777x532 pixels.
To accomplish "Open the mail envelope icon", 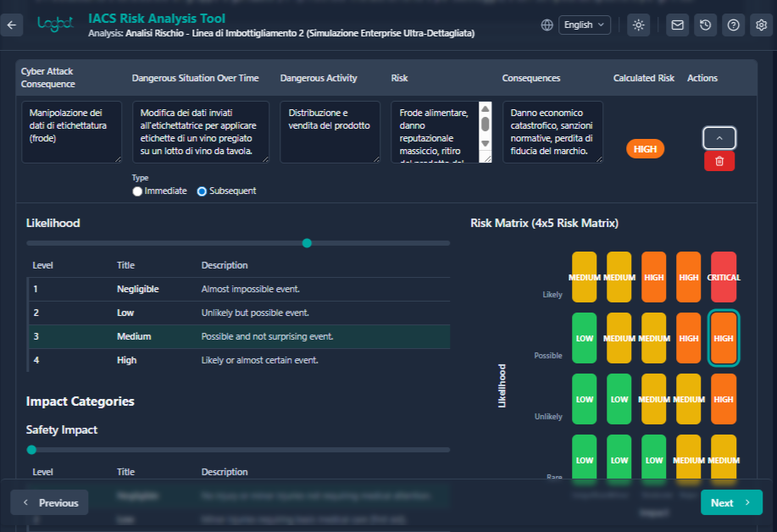I will pyautogui.click(x=677, y=25).
